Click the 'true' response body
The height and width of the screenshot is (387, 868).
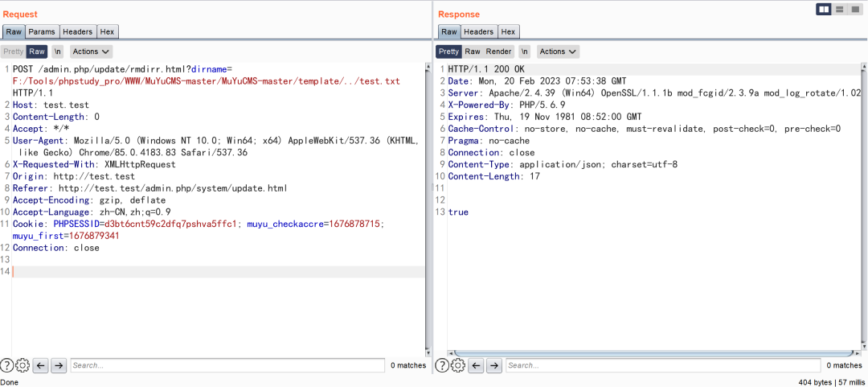click(458, 212)
